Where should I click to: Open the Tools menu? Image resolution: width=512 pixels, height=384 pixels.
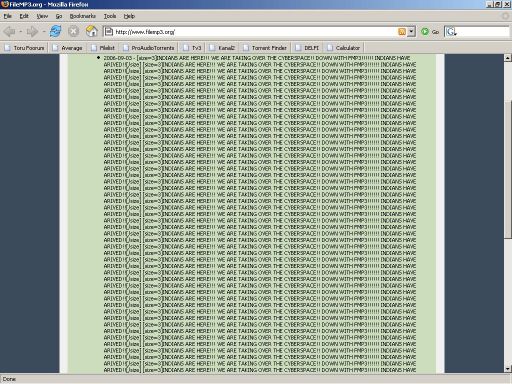click(110, 16)
